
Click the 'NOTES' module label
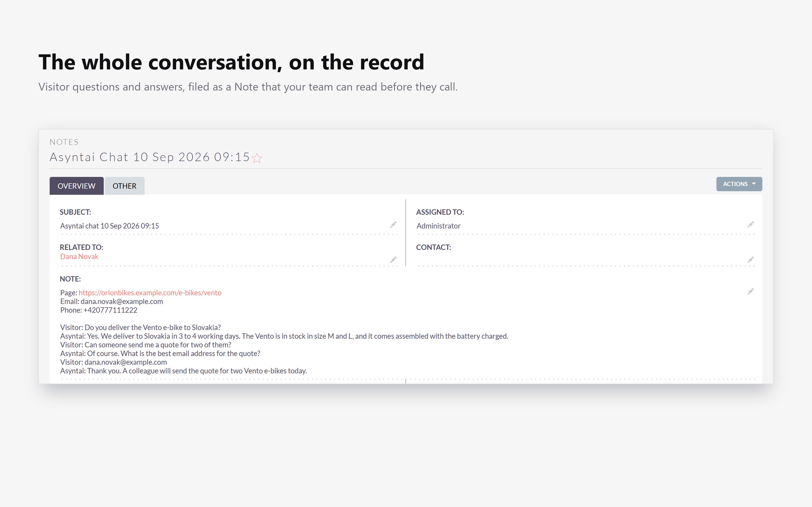pos(64,142)
